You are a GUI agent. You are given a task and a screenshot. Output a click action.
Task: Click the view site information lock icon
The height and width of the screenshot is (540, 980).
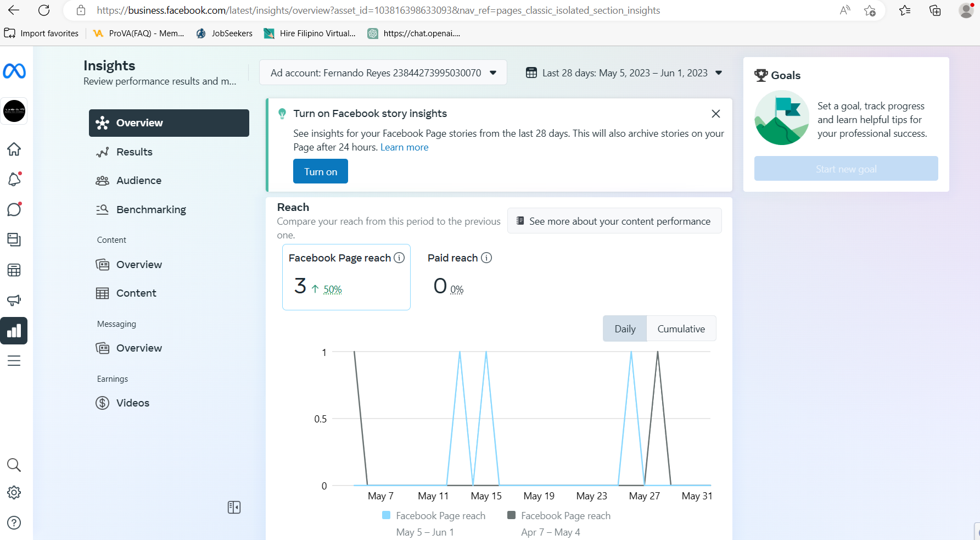click(x=81, y=10)
